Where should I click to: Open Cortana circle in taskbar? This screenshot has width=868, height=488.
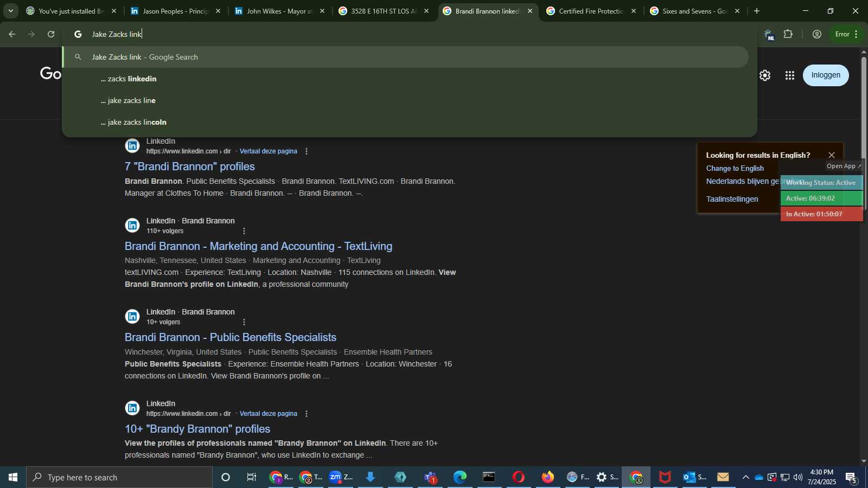226,477
